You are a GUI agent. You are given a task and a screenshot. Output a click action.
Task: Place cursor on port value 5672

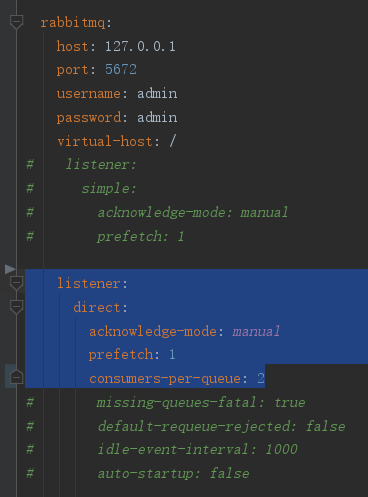(x=121, y=69)
